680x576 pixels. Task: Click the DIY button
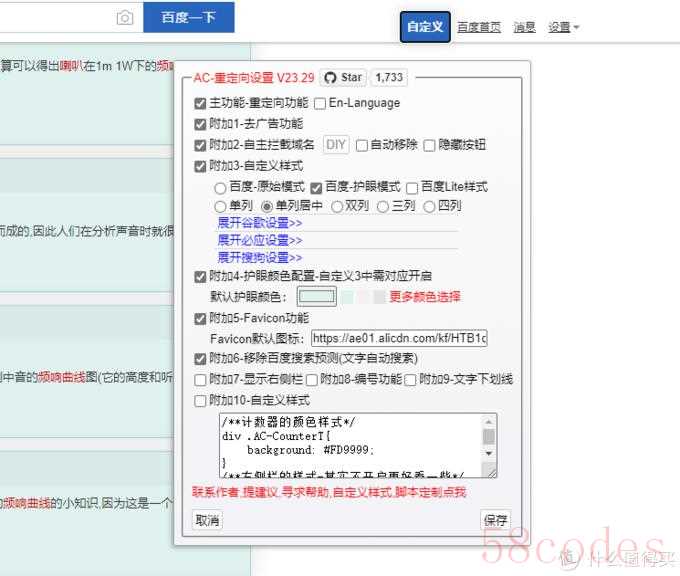(x=336, y=144)
